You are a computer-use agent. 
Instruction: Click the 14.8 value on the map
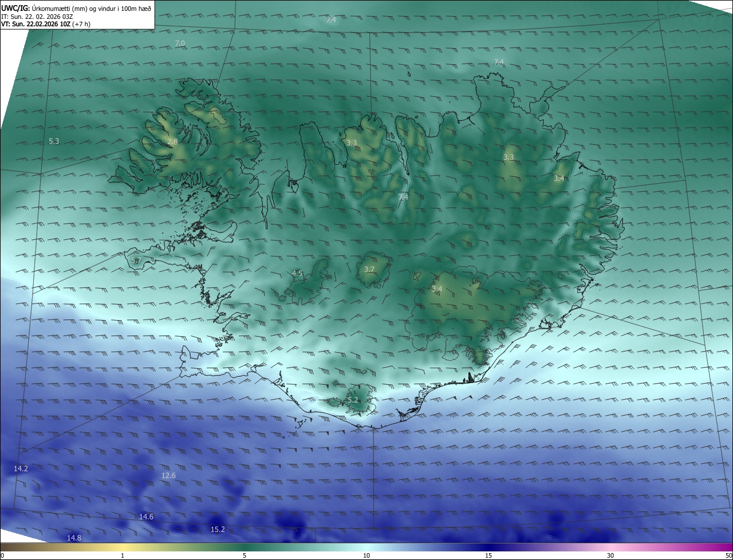coord(74,538)
